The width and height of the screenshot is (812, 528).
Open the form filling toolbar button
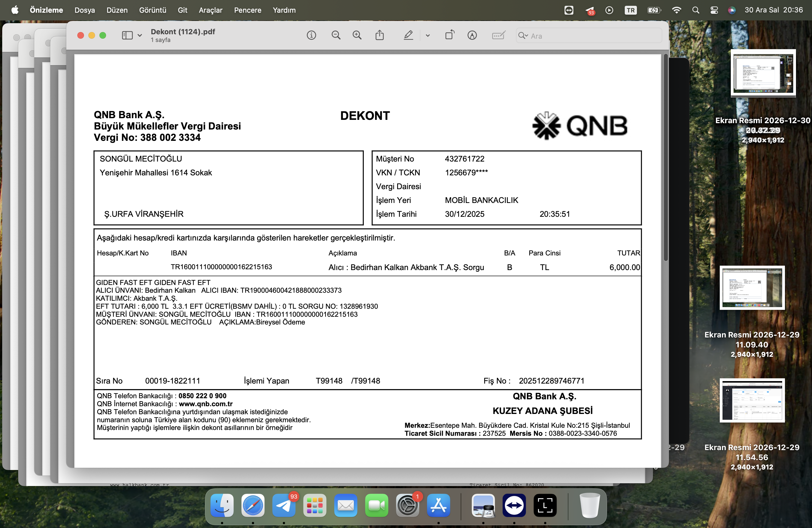tap(499, 35)
